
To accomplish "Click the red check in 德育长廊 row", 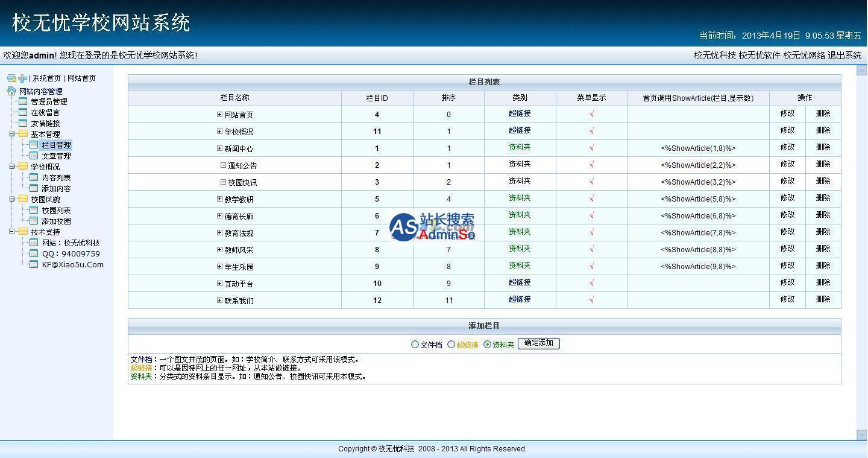I will pyautogui.click(x=591, y=215).
